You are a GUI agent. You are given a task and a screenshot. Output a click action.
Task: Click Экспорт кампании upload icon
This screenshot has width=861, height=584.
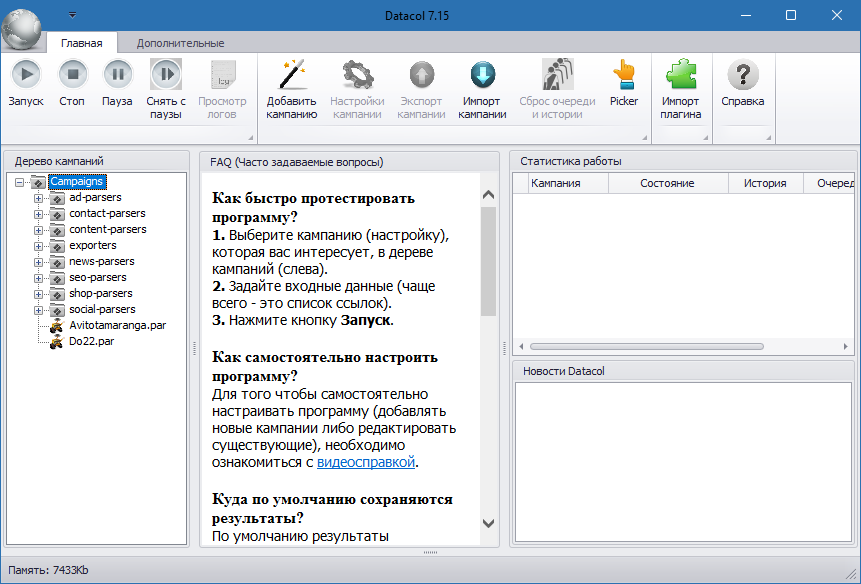pyautogui.click(x=421, y=74)
